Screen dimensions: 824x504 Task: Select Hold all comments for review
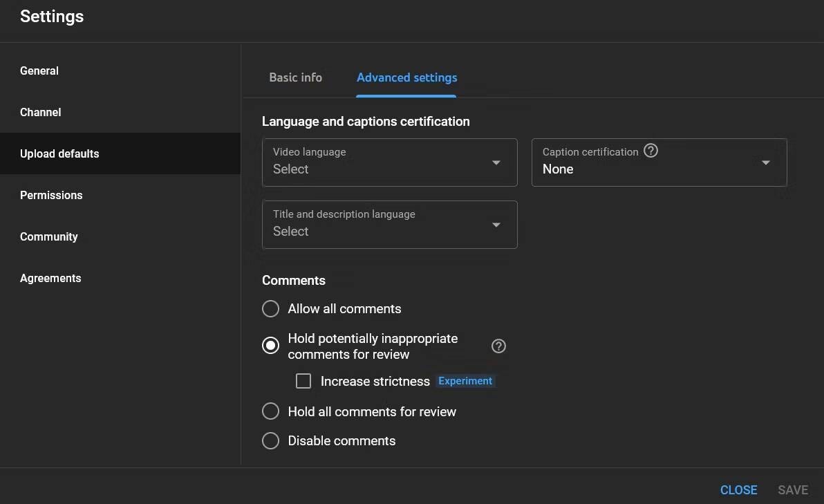(271, 411)
